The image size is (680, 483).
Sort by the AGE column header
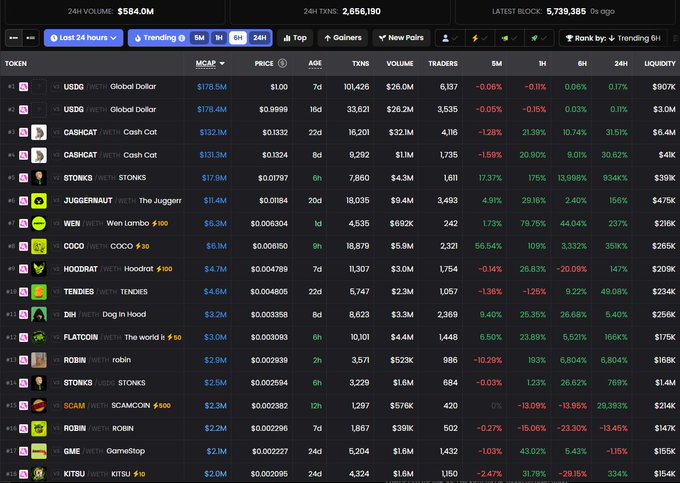pyautogui.click(x=315, y=63)
